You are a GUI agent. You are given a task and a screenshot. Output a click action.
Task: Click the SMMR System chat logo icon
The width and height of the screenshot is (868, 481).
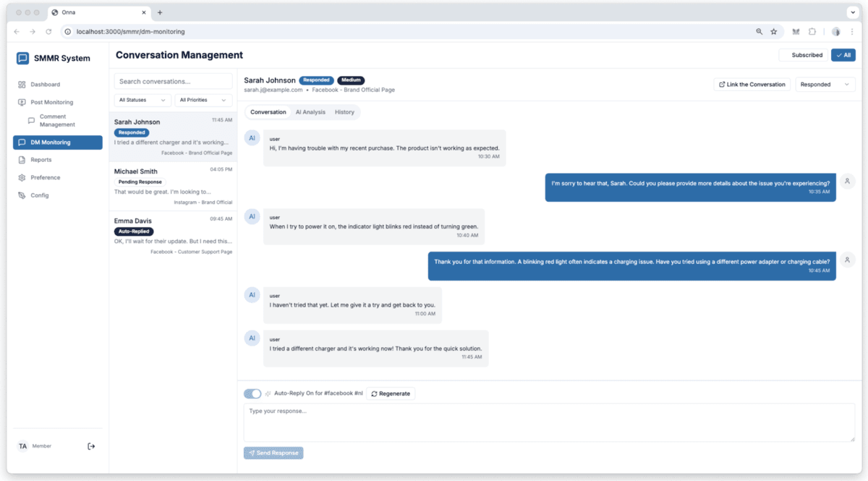click(22, 58)
